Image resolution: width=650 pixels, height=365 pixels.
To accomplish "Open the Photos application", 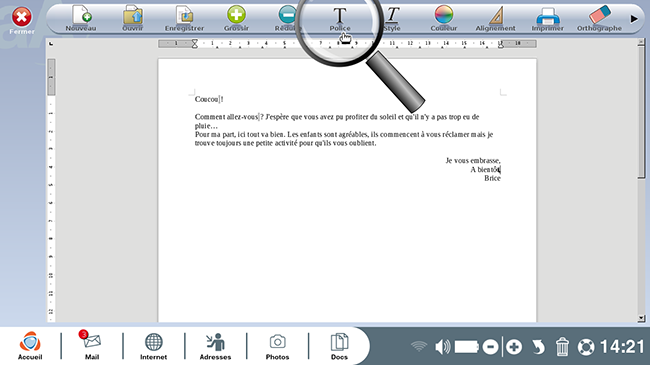I will [x=277, y=346].
